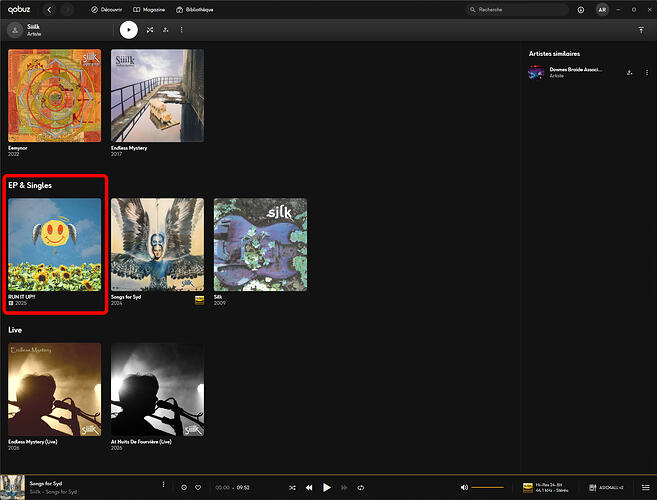The width and height of the screenshot is (657, 500).
Task: Open now-playing track options menu
Action: coord(163,484)
